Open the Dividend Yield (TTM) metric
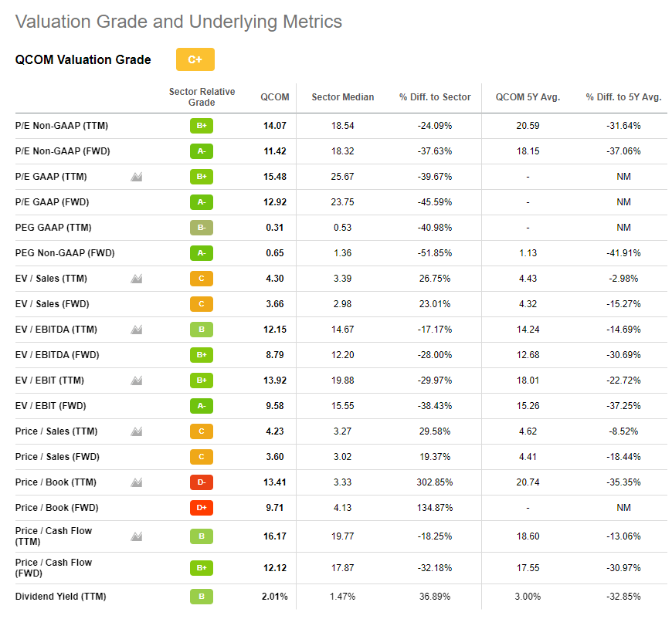Image resolution: width=672 pixels, height=619 pixels. [61, 597]
